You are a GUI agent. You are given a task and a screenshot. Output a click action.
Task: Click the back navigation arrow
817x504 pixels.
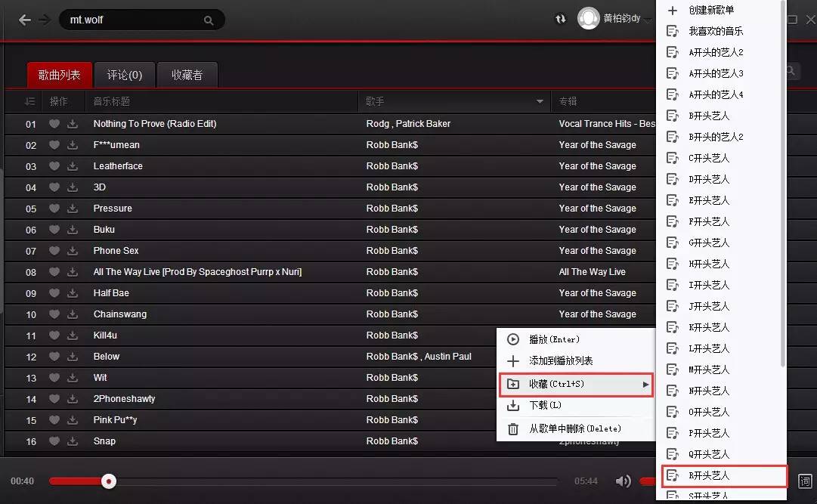click(x=25, y=20)
